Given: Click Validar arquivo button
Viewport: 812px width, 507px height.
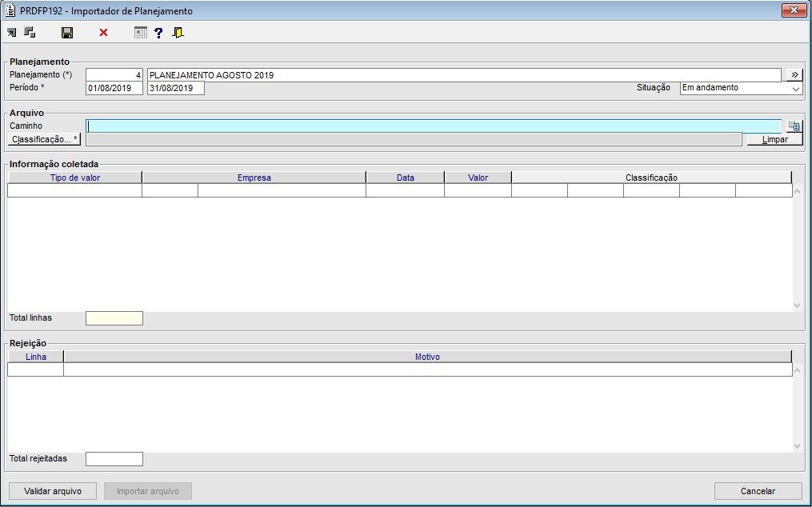Looking at the screenshot, I should [53, 491].
